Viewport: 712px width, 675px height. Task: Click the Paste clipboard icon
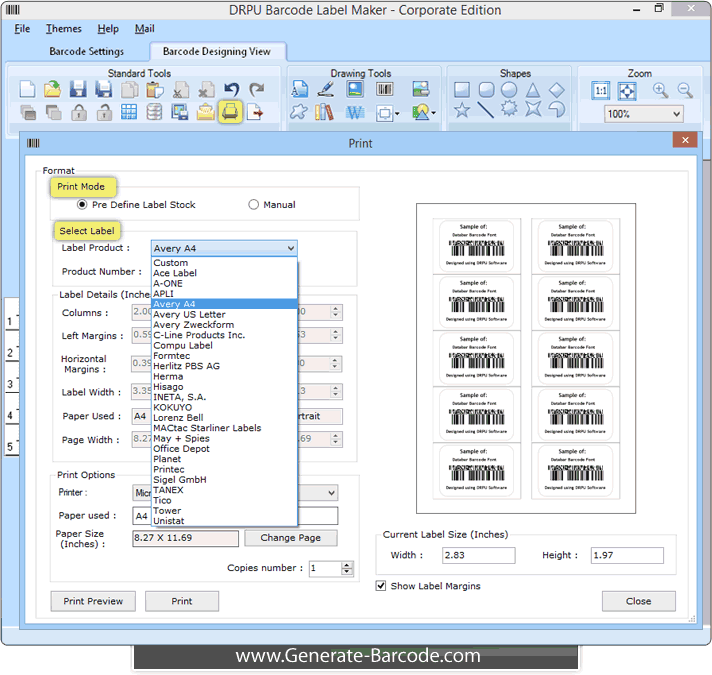pyautogui.click(x=155, y=89)
